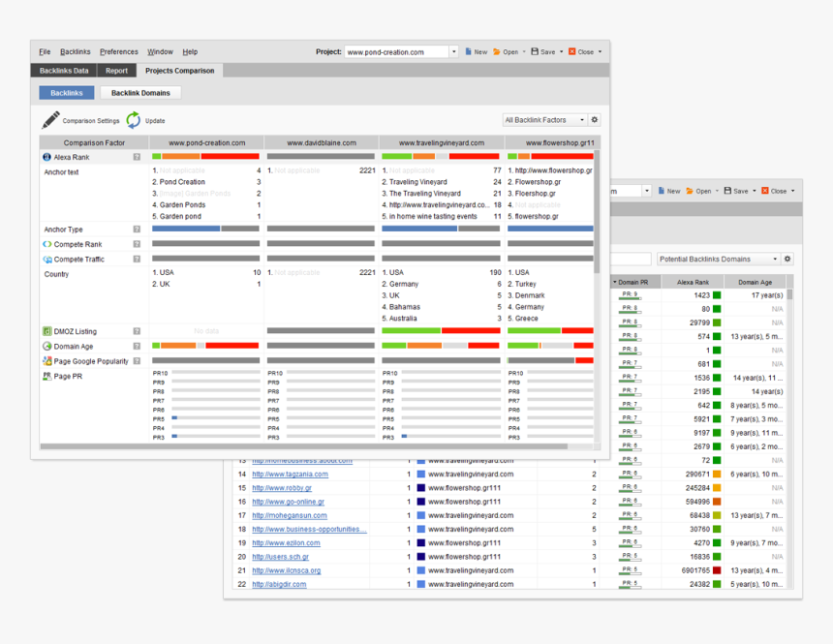Open the Project www.pond-creation.com dropdown
Viewport: 833px width, 644px height.
pos(453,51)
